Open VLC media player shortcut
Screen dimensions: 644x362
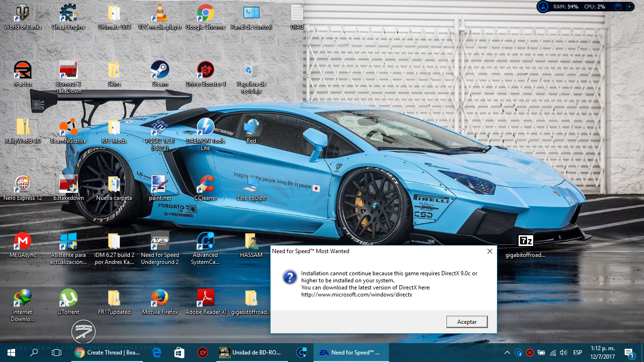(160, 17)
